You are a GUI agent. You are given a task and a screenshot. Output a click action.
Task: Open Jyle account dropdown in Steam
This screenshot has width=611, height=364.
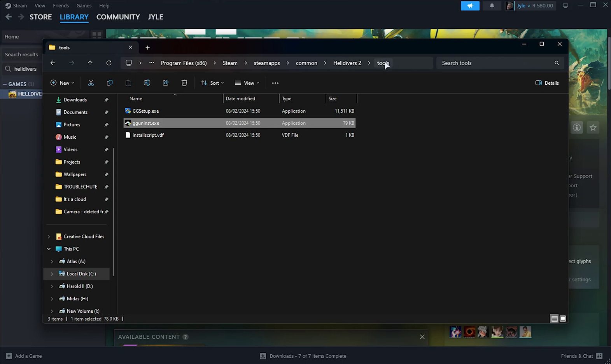coord(523,5)
